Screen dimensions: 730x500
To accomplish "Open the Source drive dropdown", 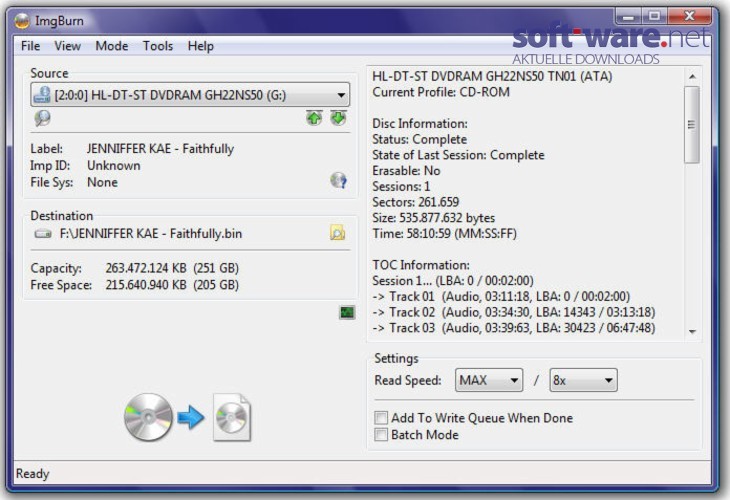I will coord(190,95).
